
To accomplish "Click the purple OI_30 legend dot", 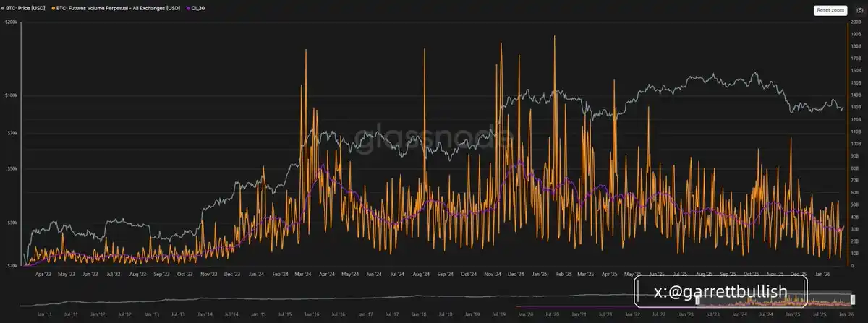I will pos(189,8).
